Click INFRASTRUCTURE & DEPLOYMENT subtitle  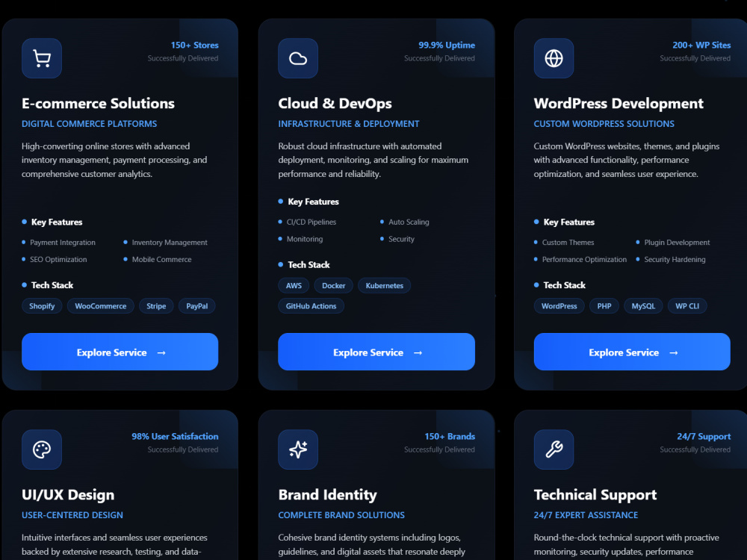pos(349,124)
